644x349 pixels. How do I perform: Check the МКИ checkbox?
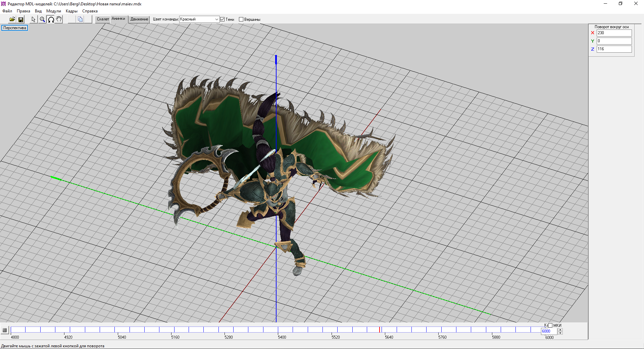(550, 325)
